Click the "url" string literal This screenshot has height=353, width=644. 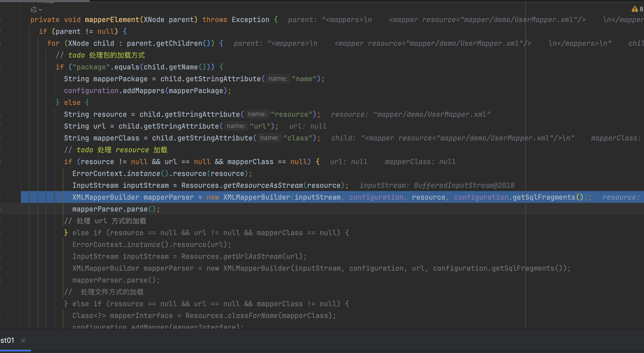(x=260, y=126)
